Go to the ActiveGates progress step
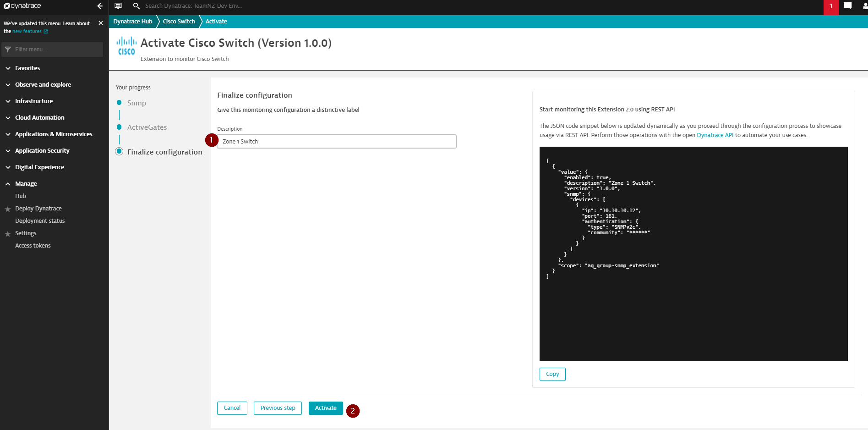The height and width of the screenshot is (430, 868). click(x=147, y=127)
